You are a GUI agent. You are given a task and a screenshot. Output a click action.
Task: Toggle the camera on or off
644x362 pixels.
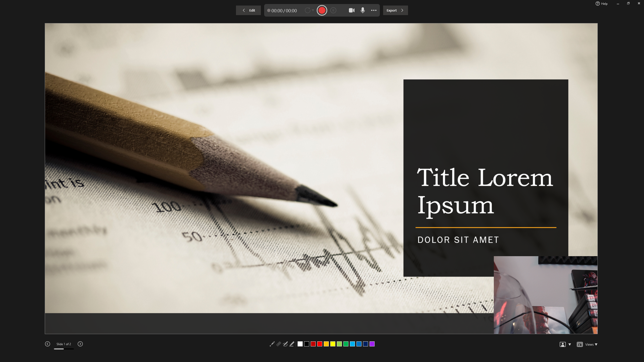pos(352,10)
